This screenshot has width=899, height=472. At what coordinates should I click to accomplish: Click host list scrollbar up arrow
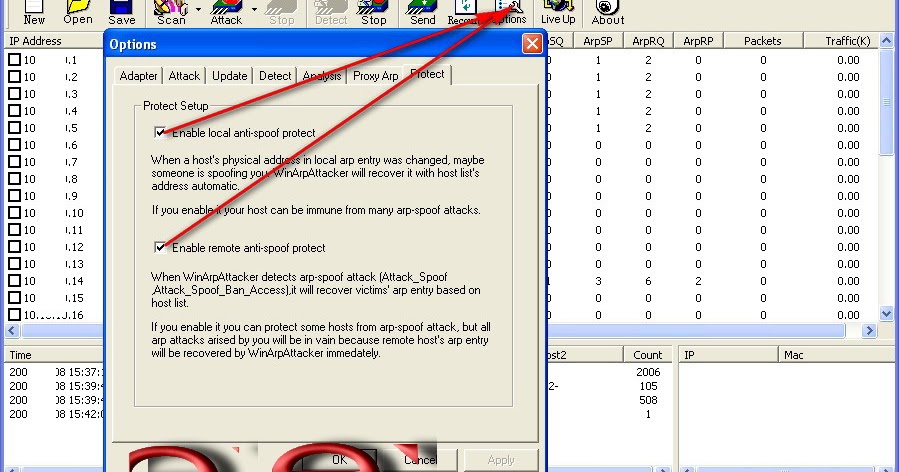coord(886,41)
